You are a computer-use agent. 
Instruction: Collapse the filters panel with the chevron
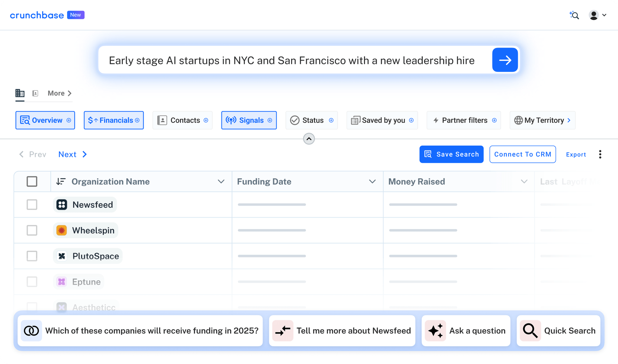tap(309, 139)
